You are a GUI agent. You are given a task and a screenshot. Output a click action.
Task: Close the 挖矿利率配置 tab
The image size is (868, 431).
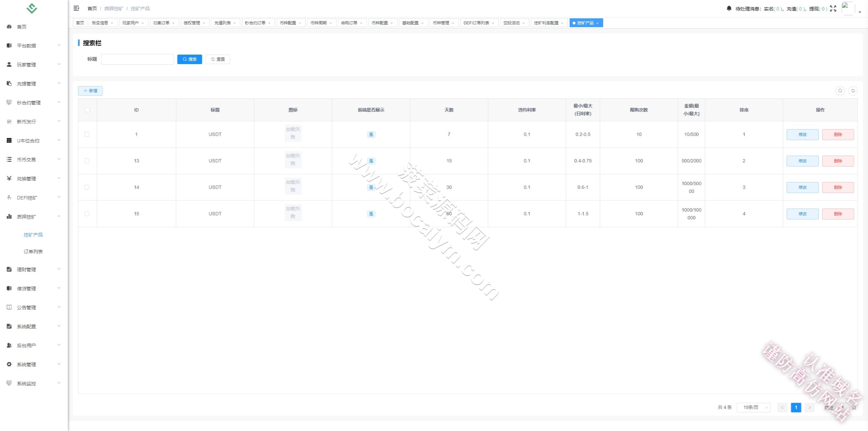(x=562, y=23)
